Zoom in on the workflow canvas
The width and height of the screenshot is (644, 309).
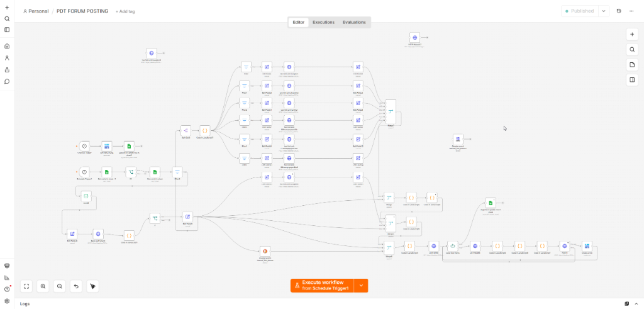(43, 286)
